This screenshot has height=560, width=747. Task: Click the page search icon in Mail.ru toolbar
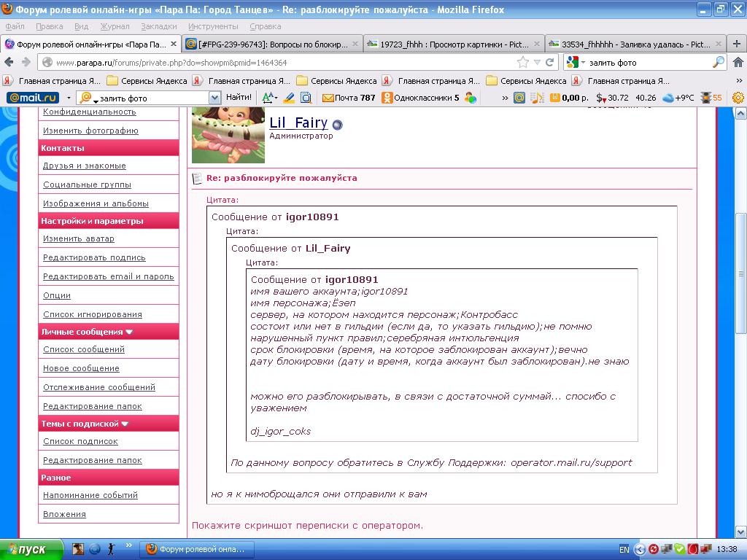pyautogui.click(x=306, y=98)
